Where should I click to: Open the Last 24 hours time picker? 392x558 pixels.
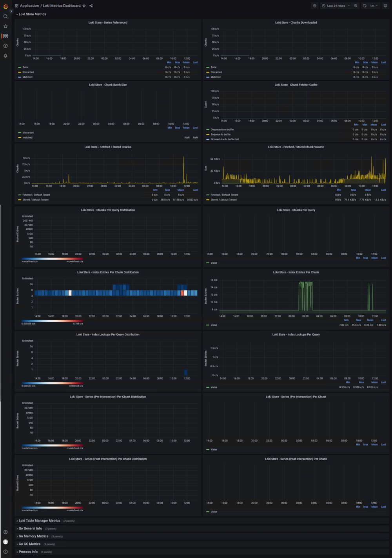[336, 6]
